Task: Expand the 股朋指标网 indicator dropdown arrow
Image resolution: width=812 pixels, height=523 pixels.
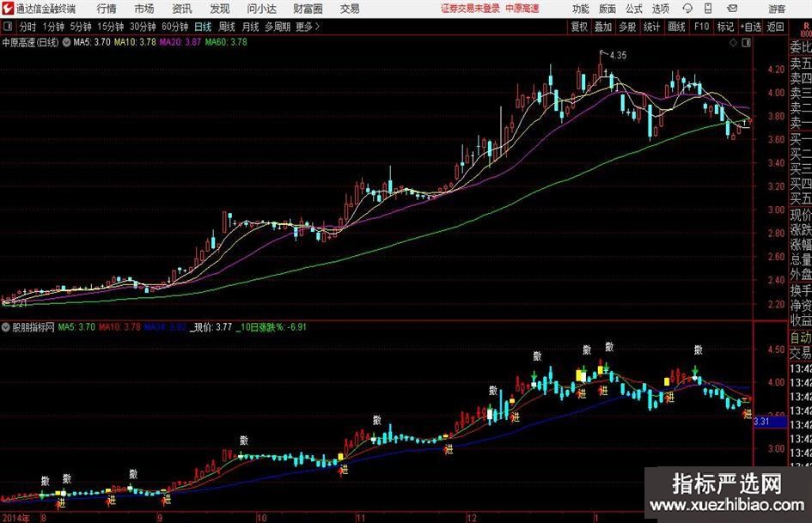Action: click(6, 327)
